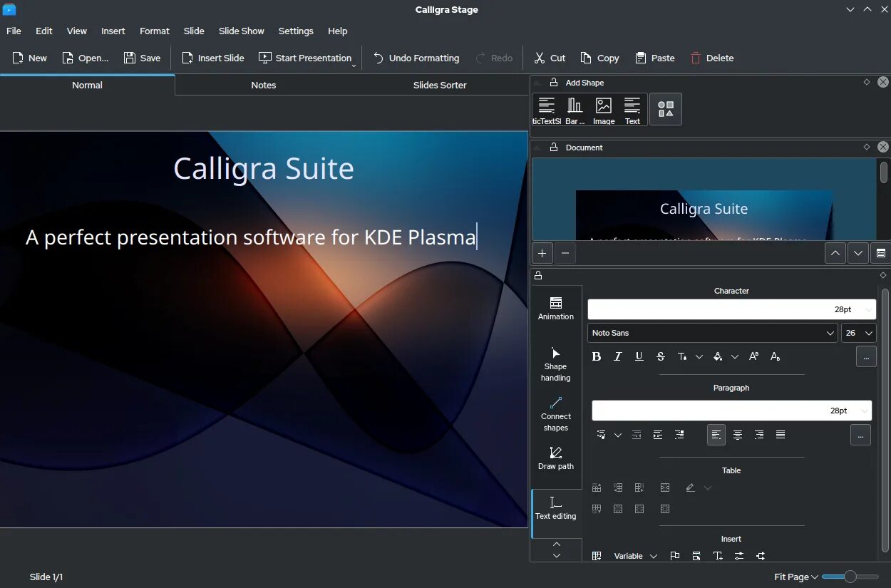Insert an Image shape
The height and width of the screenshot is (588, 891).
click(x=604, y=110)
